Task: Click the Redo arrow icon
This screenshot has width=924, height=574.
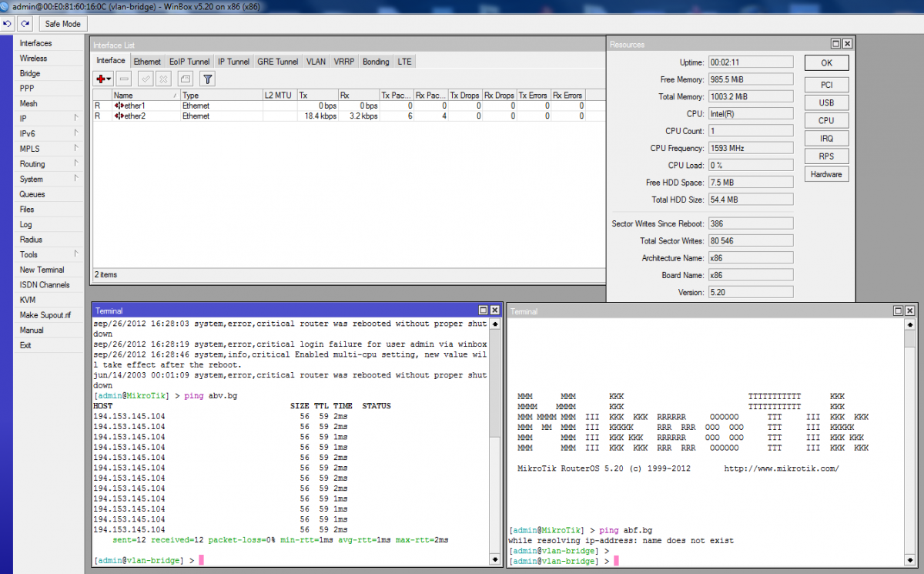Action: point(25,24)
